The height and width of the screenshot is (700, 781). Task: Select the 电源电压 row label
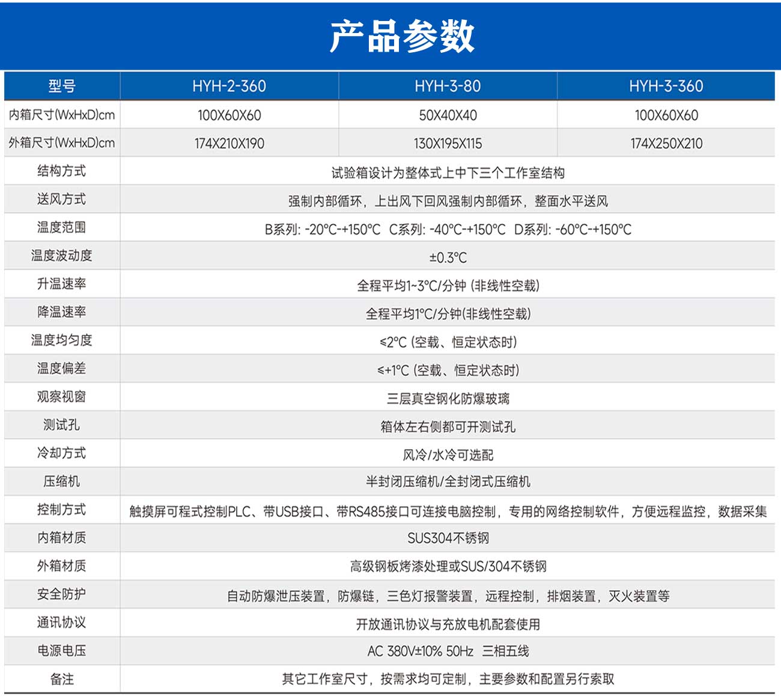point(62,651)
